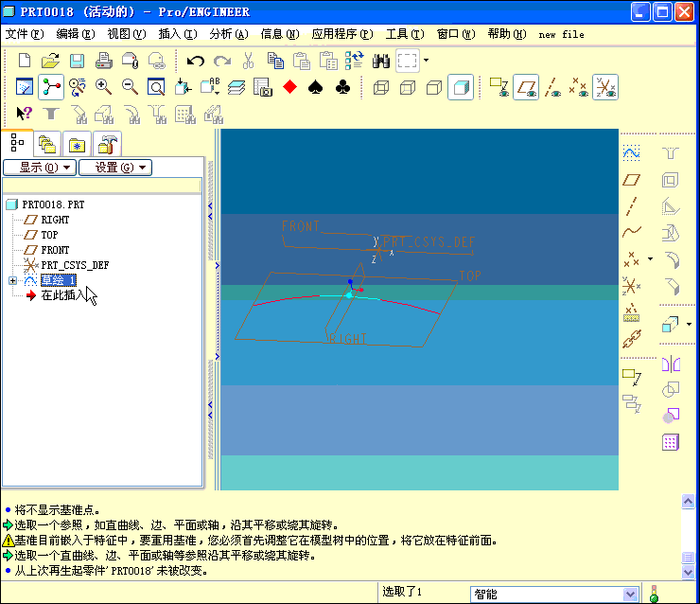Viewport: 700px width, 604px height.
Task: Click regeneration traffic light status icon
Action: (x=654, y=594)
